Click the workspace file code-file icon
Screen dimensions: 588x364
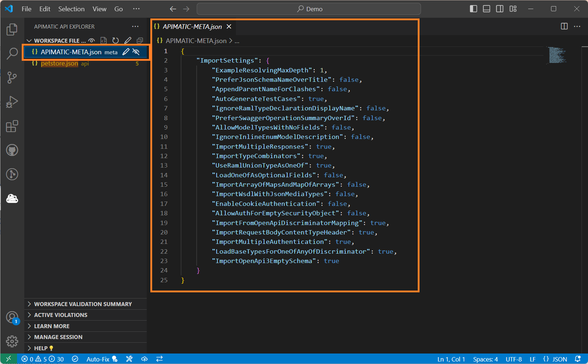coord(104,41)
